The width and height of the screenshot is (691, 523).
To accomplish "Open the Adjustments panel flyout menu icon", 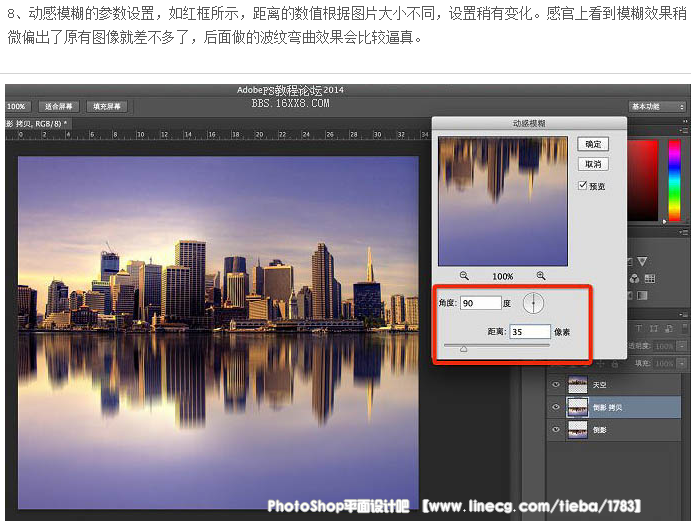I will [x=684, y=232].
